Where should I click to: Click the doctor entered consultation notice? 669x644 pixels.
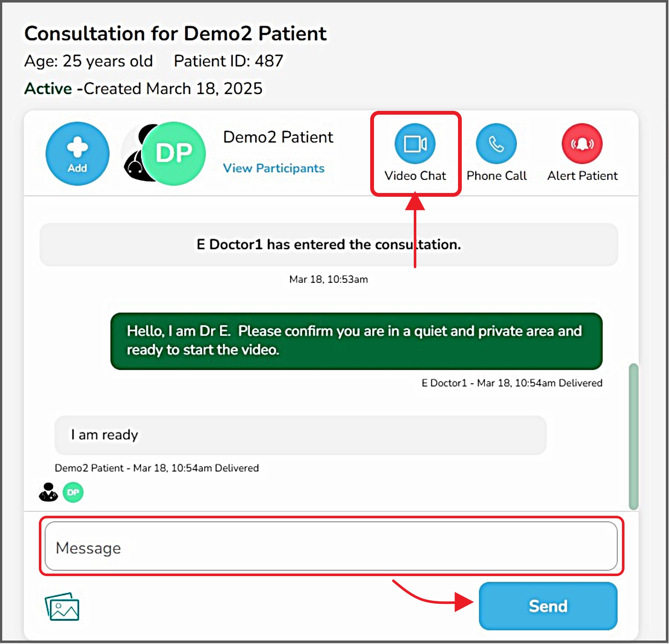coord(328,244)
